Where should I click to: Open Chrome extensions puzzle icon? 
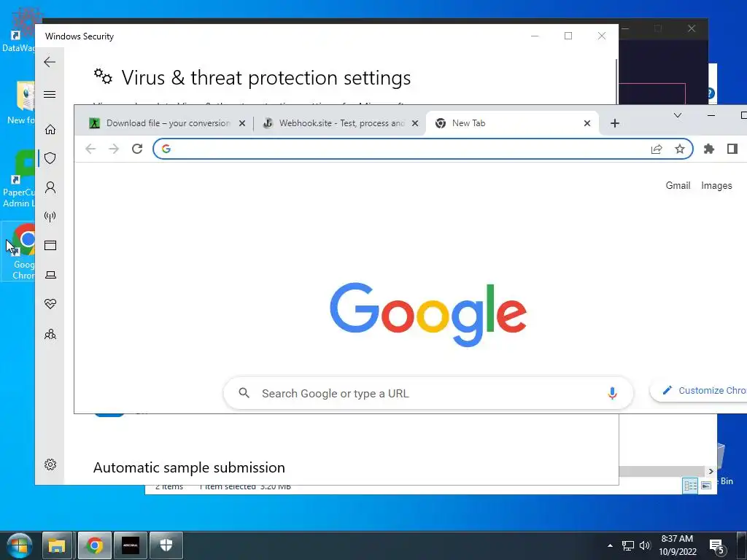[x=709, y=149]
